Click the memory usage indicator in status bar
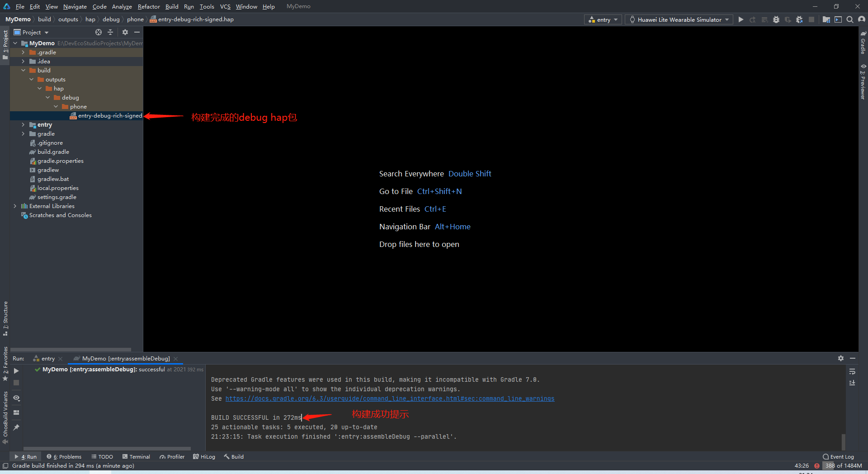 point(843,466)
